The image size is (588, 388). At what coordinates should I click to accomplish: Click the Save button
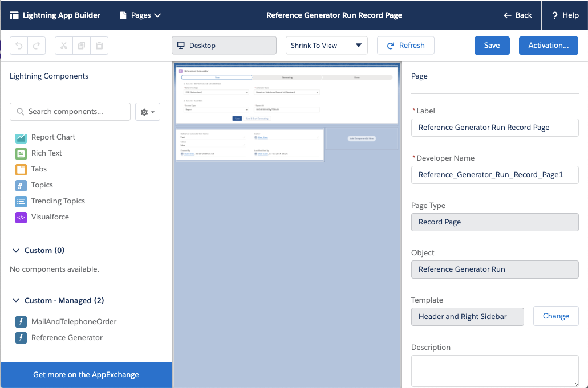[x=492, y=44]
